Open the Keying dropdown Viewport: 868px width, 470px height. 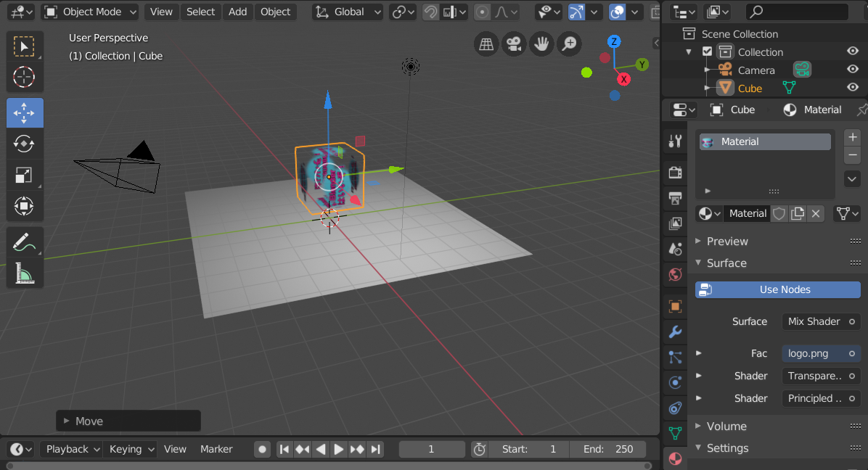[x=130, y=449]
